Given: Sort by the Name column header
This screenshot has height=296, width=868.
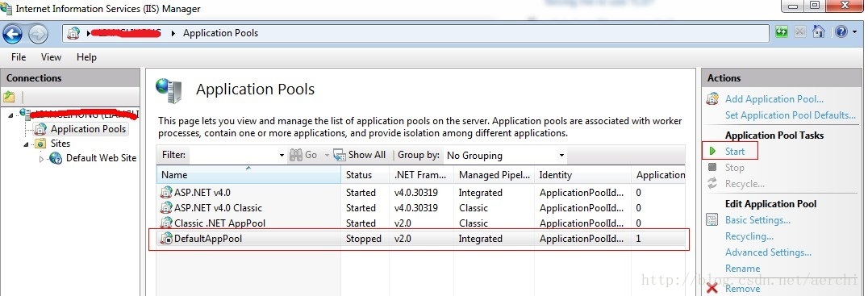Looking at the screenshot, I should 248,175.
